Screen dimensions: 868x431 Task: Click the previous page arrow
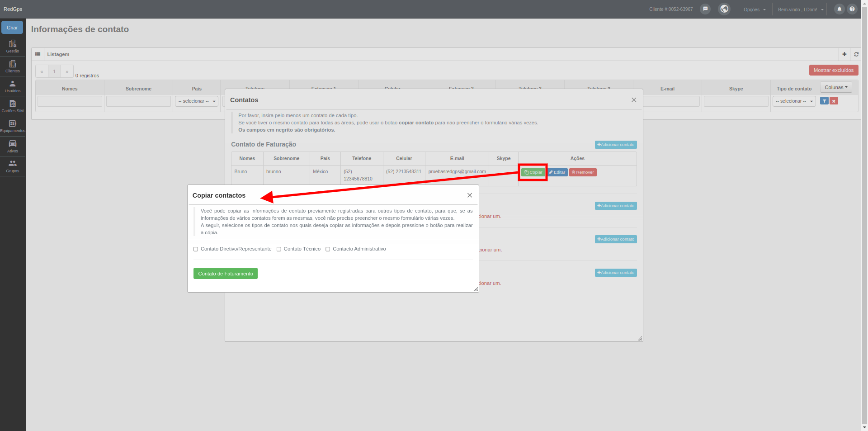[x=42, y=71]
